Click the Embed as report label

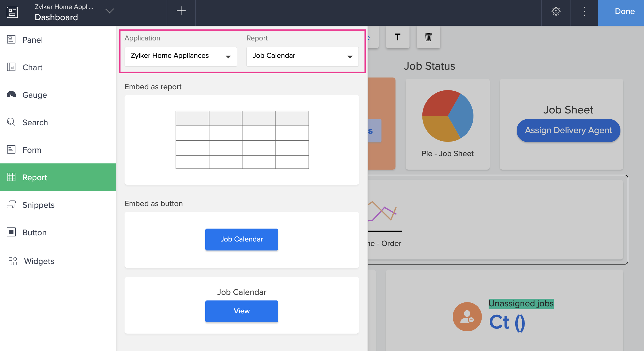153,87
